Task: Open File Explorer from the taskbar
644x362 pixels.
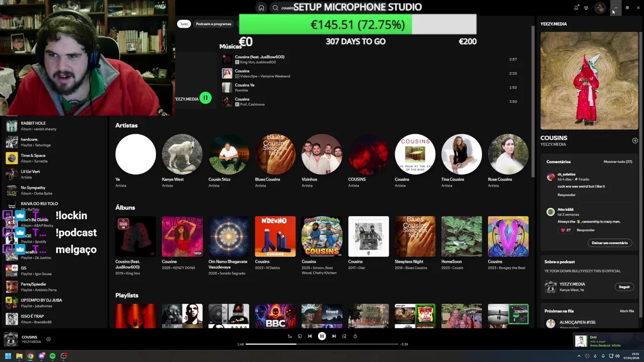Action: pos(19,356)
